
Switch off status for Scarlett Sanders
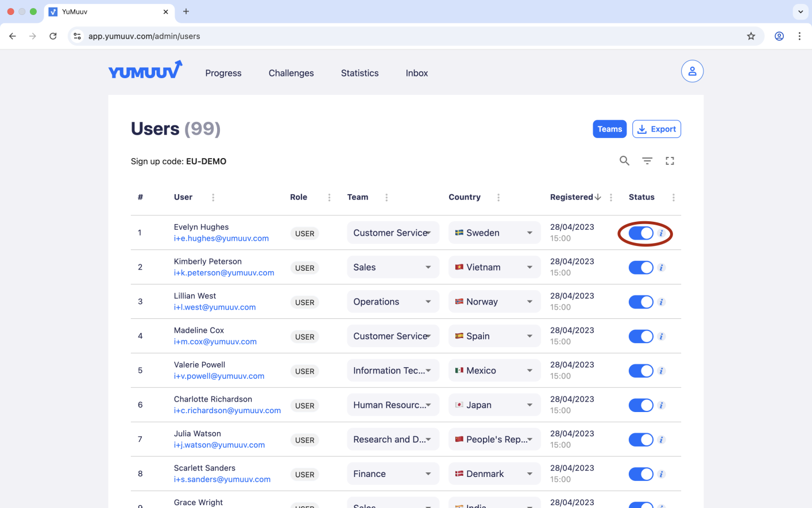point(641,475)
